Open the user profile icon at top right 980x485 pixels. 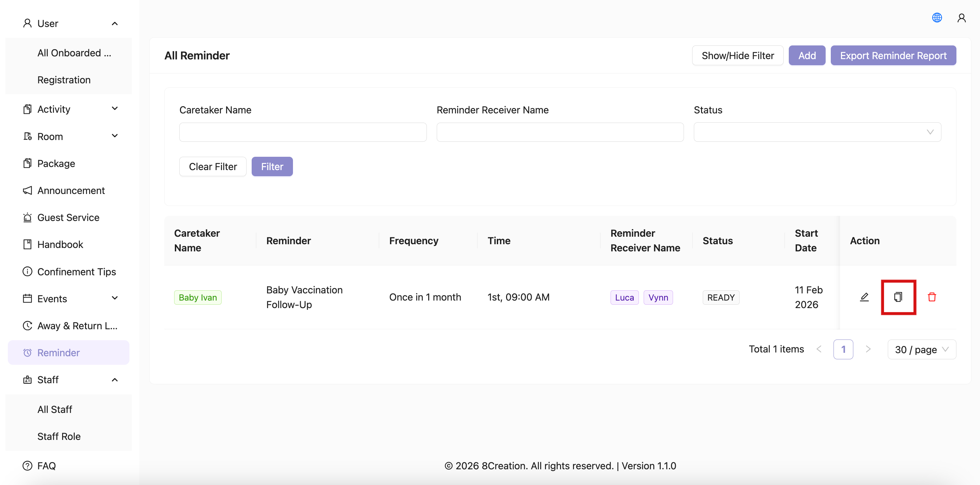click(x=961, y=17)
